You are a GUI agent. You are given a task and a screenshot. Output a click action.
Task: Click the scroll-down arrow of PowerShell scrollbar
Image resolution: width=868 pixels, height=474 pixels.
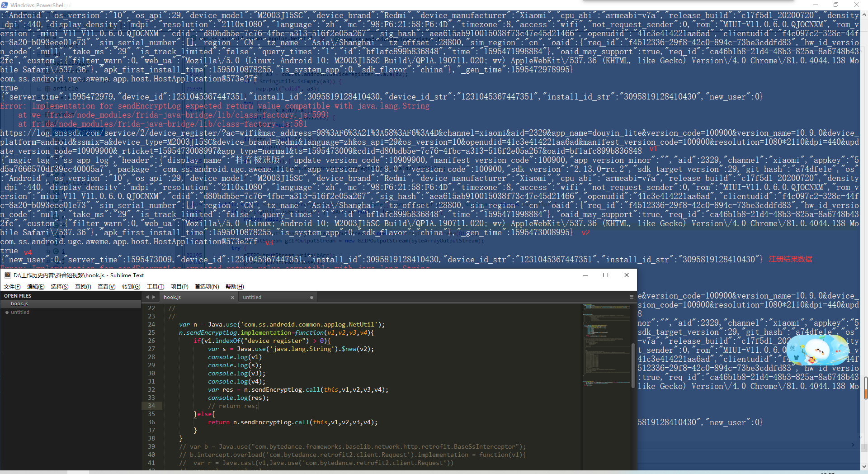pyautogui.click(x=864, y=466)
